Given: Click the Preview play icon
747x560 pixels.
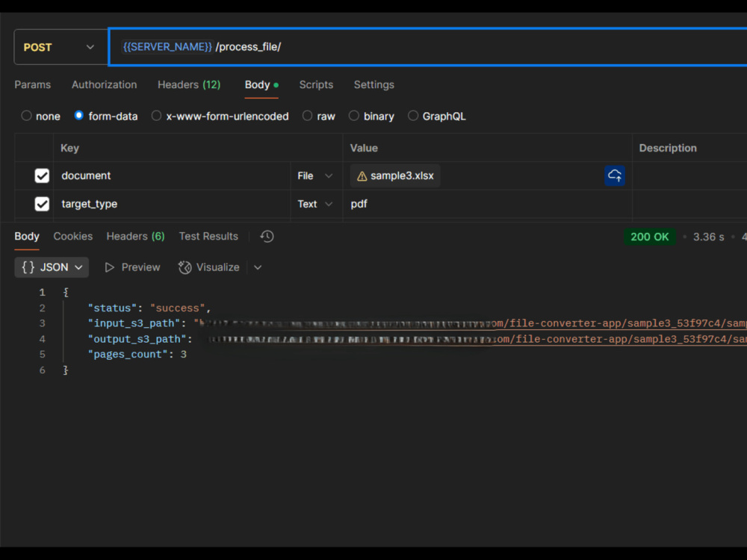Looking at the screenshot, I should (x=110, y=267).
